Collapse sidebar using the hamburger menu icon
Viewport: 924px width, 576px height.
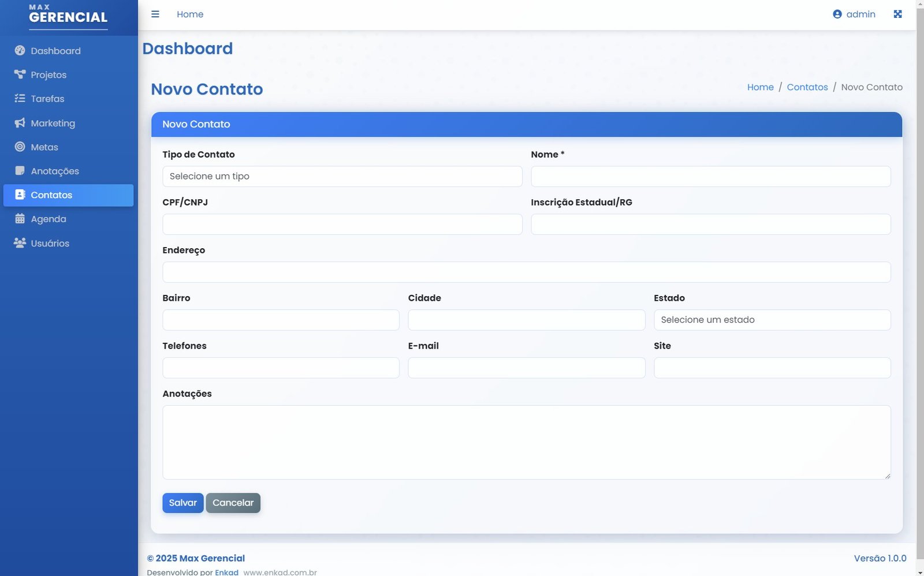[x=155, y=14]
